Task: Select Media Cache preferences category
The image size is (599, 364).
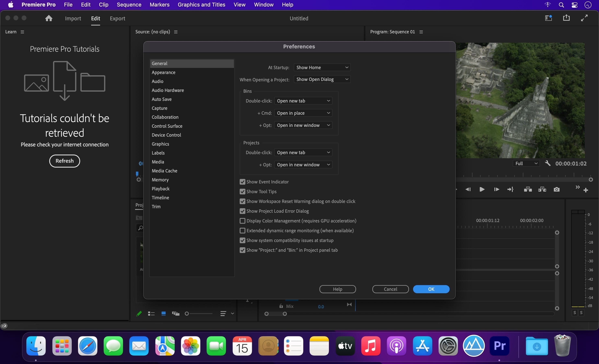Action: pyautogui.click(x=164, y=171)
